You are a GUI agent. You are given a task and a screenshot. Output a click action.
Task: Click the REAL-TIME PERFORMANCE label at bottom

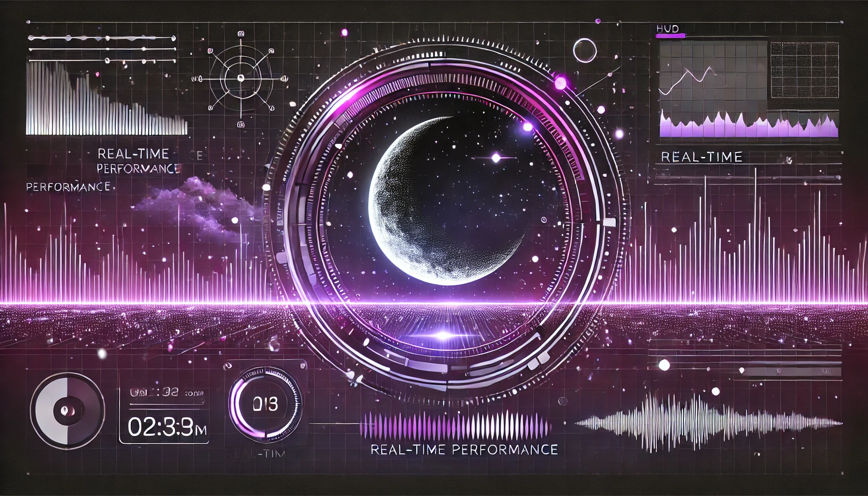pos(464,449)
